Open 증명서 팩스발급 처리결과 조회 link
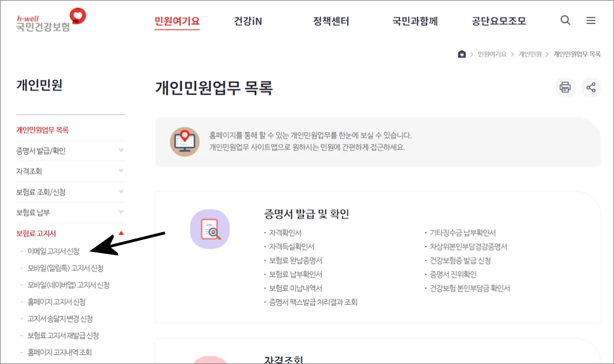 313,302
